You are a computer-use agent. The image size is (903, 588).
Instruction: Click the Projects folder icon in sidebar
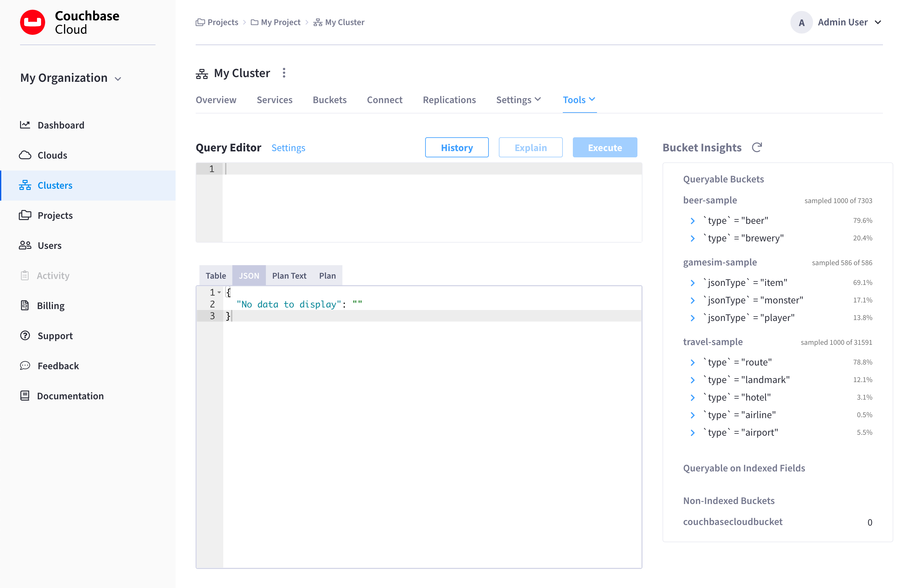click(x=25, y=215)
